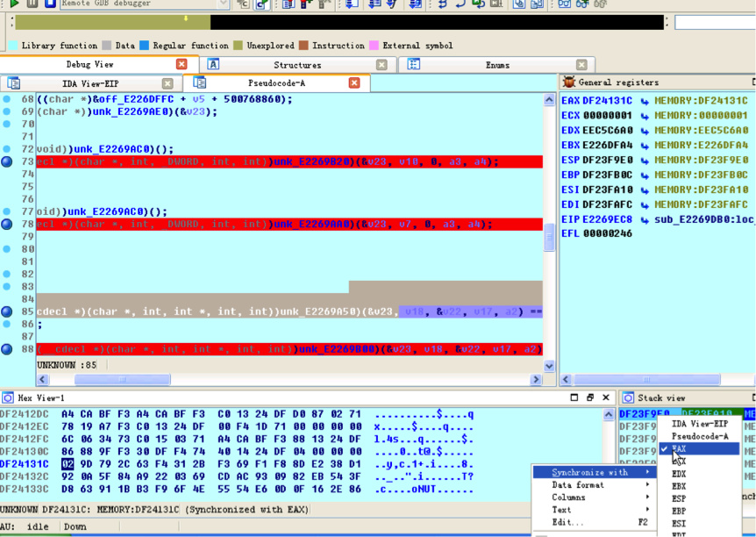The height and width of the screenshot is (537, 756).
Task: Toggle the breakpoint on line 73
Action: tap(7, 162)
